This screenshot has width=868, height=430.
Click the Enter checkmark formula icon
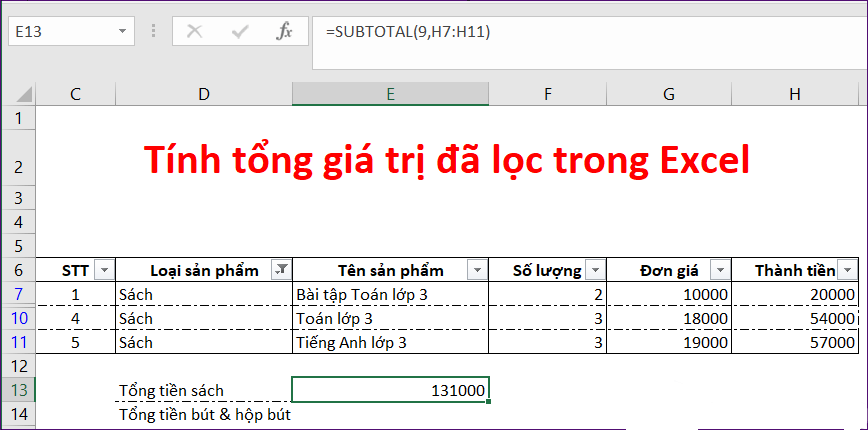click(x=239, y=31)
